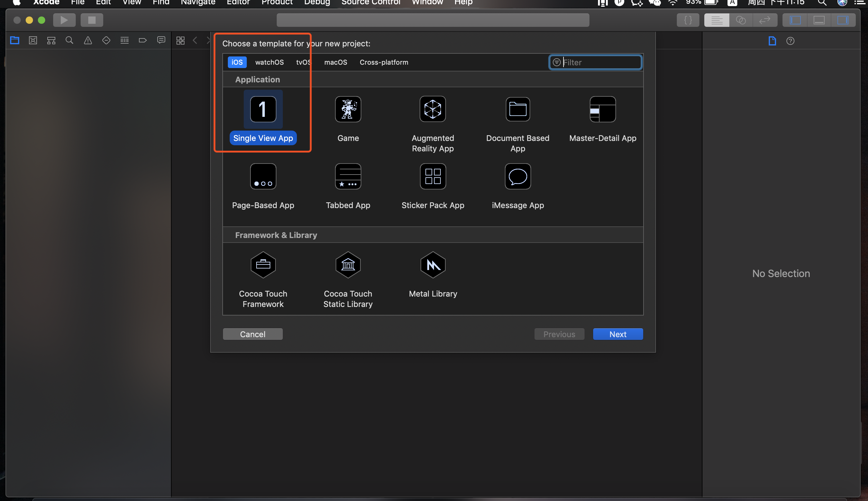This screenshot has width=868, height=501.
Task: Open the WeChat menu bar icon
Action: coord(655,2)
